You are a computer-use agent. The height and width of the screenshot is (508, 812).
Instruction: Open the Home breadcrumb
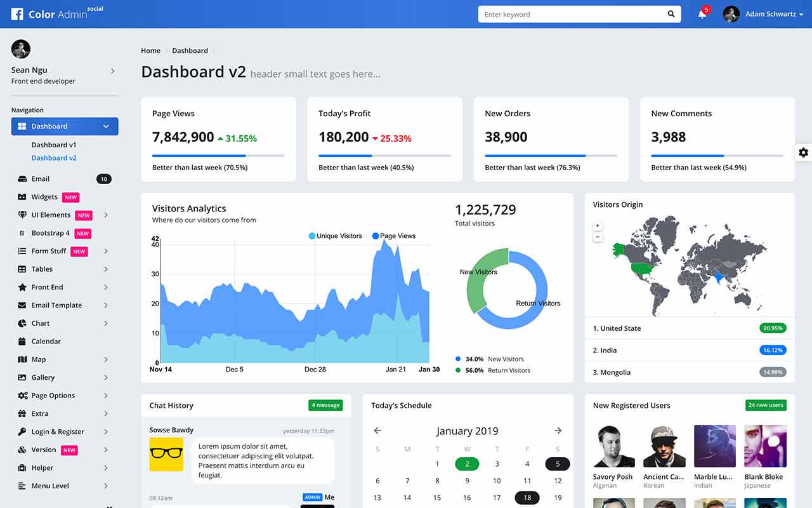(x=150, y=50)
